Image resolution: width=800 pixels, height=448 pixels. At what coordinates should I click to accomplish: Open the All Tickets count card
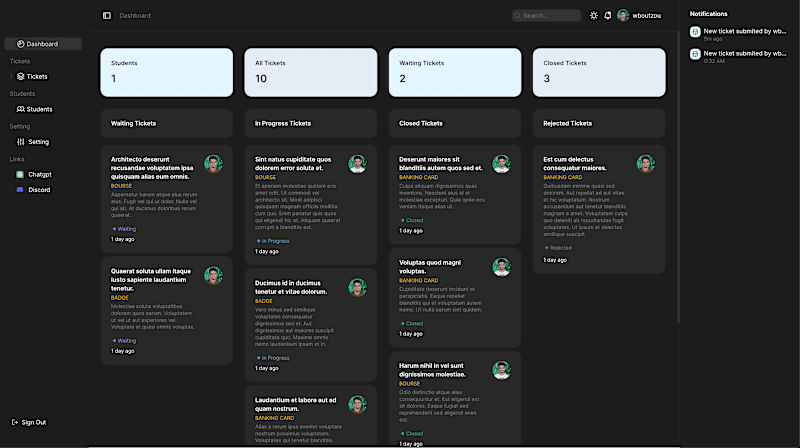[311, 72]
